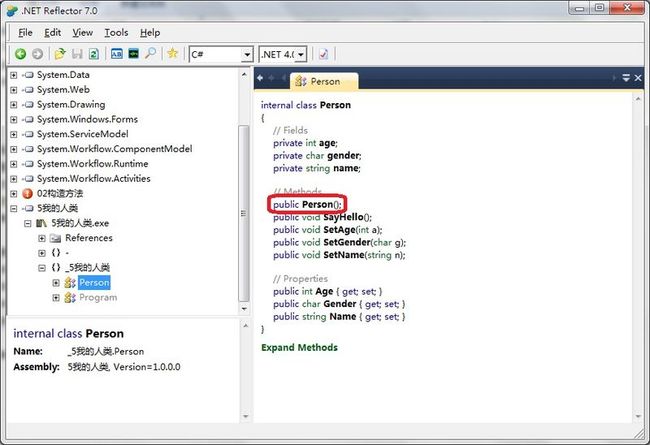Expand the System.Drawing node
Screen dimensions: 650x445
(14, 105)
